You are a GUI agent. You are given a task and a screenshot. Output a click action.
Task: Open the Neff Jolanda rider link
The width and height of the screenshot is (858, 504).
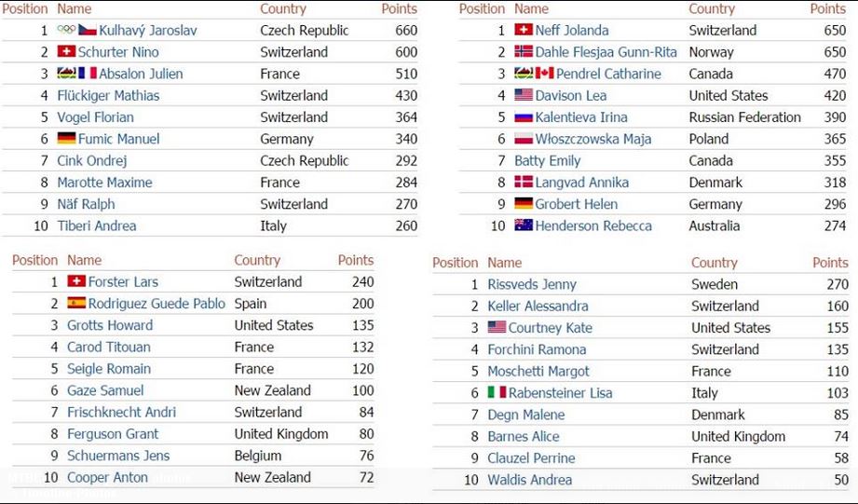coord(572,30)
